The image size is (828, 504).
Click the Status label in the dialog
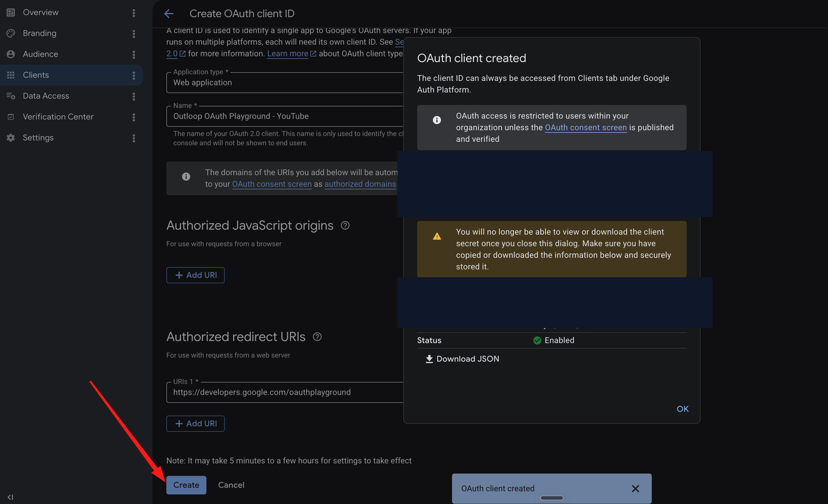(429, 340)
